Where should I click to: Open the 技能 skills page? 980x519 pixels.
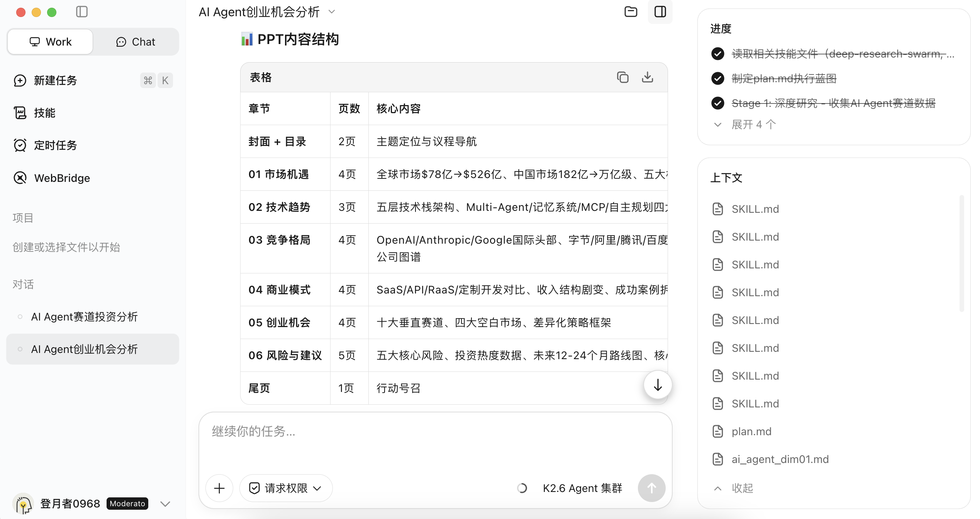(x=93, y=113)
